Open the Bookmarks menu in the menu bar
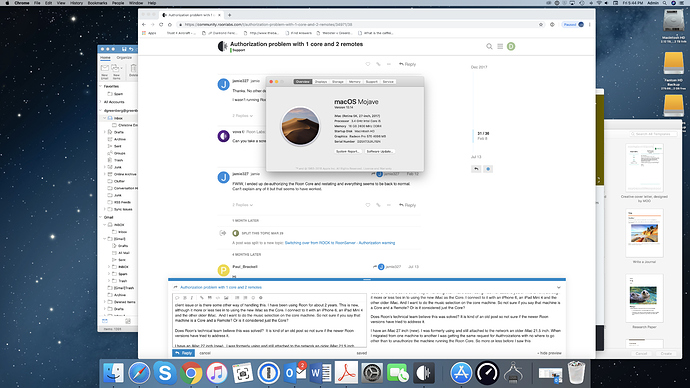 [97, 3]
